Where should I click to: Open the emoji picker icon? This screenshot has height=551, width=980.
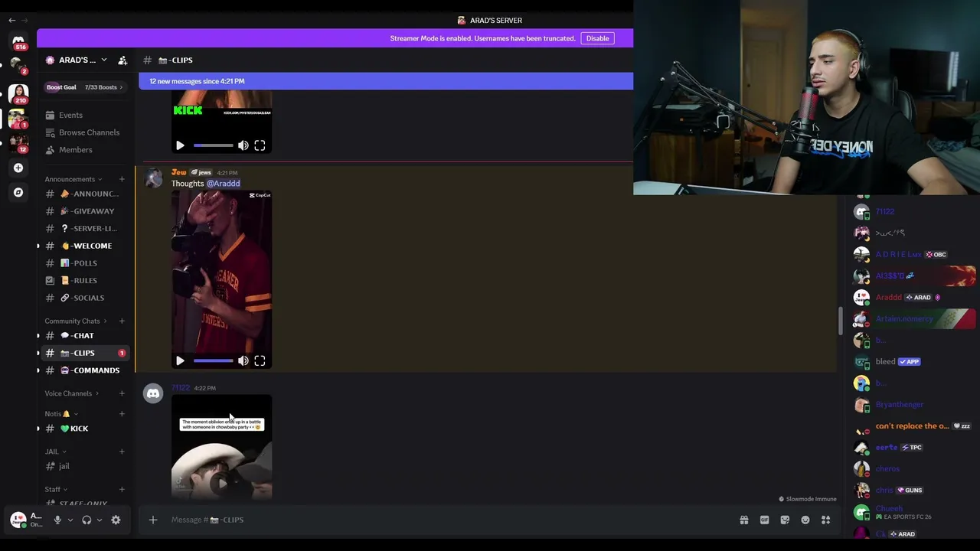tap(805, 520)
